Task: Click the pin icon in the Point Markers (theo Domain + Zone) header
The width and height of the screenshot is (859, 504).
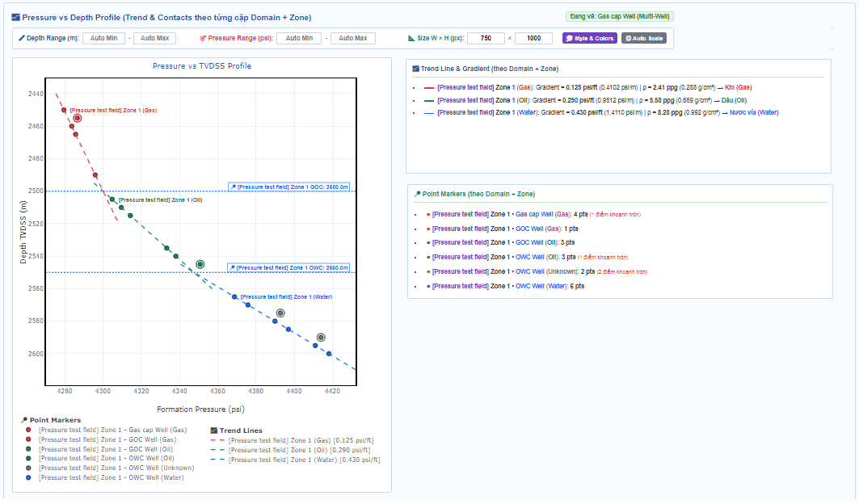Action: [x=418, y=194]
